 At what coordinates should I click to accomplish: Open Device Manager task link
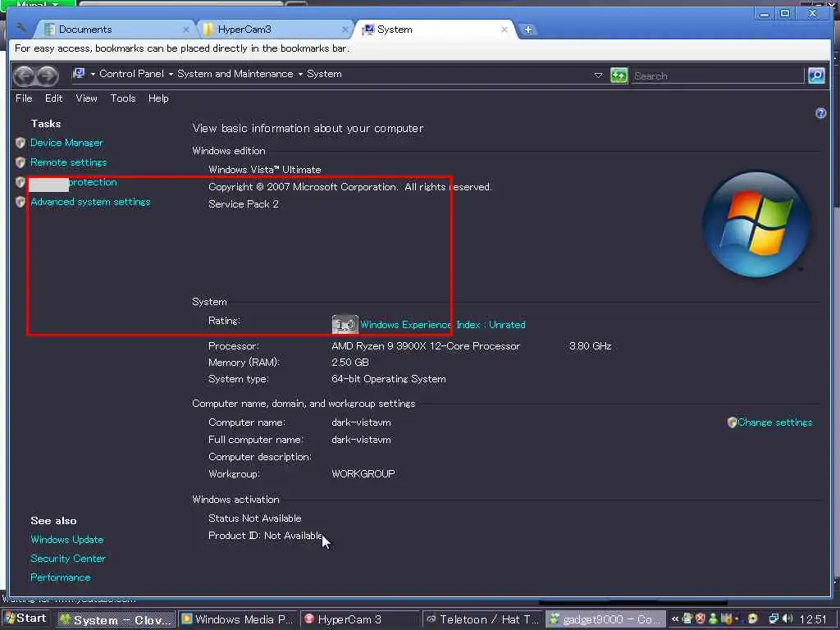point(66,143)
